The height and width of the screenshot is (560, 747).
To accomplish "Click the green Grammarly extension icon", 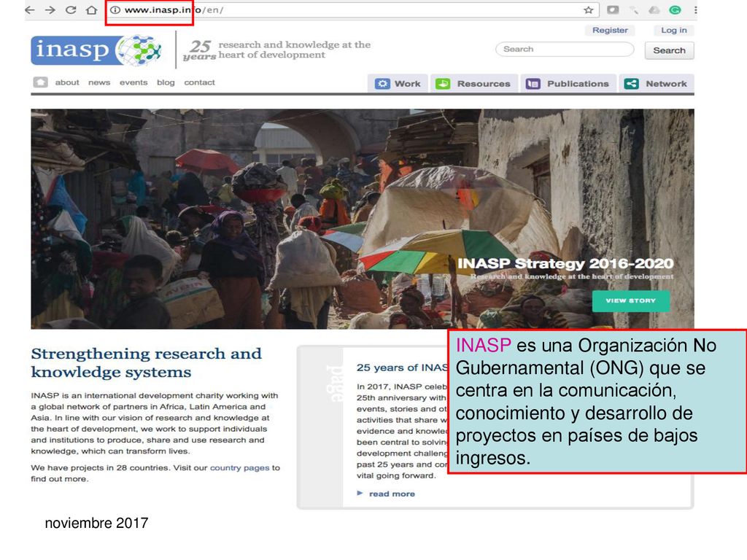I will coord(675,10).
